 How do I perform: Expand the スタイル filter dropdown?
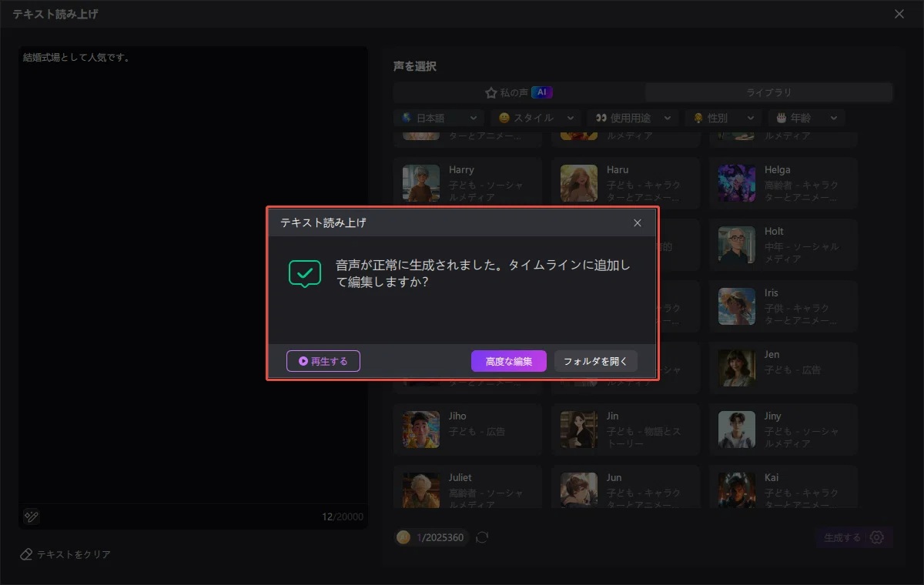point(536,118)
